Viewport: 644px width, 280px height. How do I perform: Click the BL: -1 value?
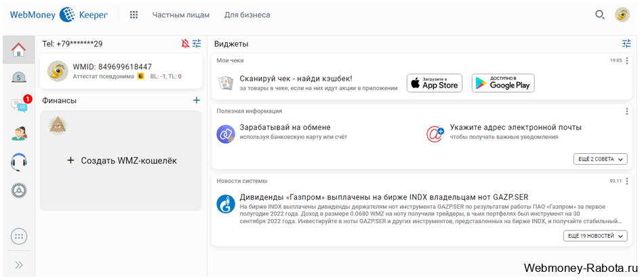coord(158,77)
